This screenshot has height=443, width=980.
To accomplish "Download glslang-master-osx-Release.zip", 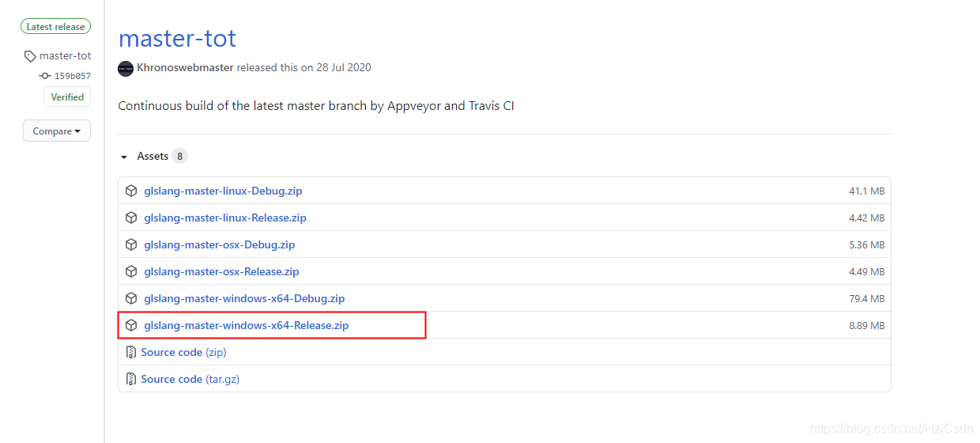I will 221,271.
